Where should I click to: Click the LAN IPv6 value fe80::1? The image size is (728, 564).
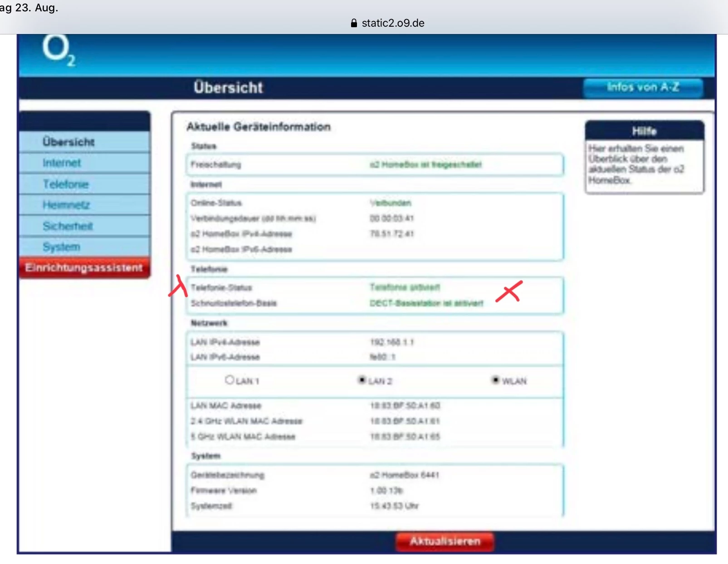[x=383, y=357]
